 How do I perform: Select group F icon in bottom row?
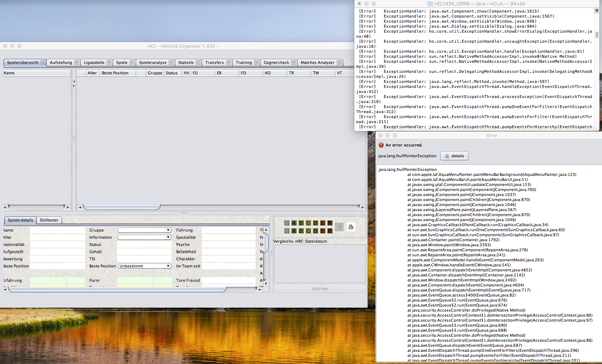pos(330,231)
